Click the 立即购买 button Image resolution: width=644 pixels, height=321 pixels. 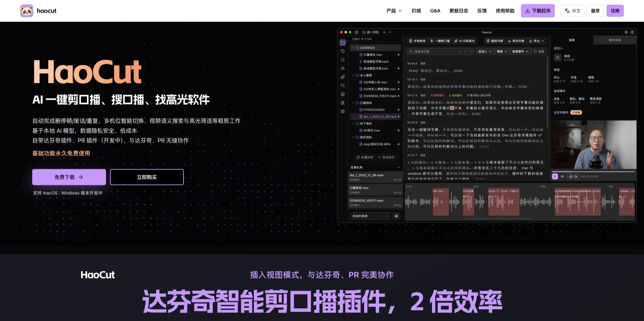click(x=147, y=177)
